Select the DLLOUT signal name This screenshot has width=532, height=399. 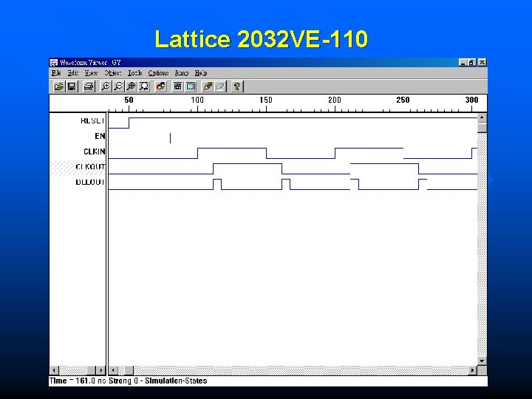[x=90, y=183]
